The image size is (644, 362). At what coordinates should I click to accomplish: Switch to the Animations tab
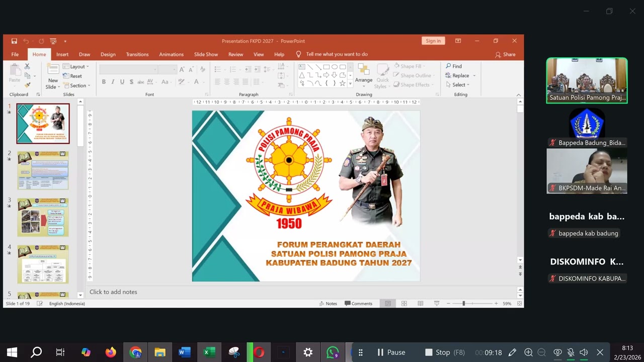tap(172, 54)
